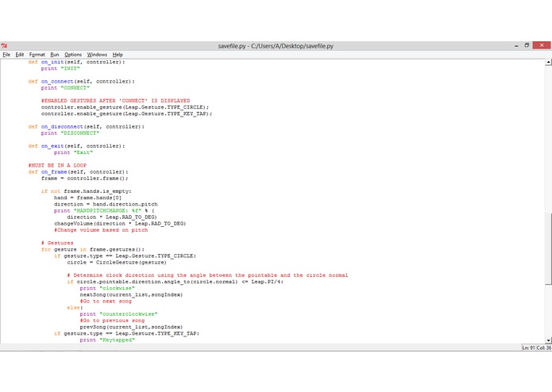Viewport: 552px width, 392px height.
Task: Click the scroll up arrow
Action: tap(548, 62)
